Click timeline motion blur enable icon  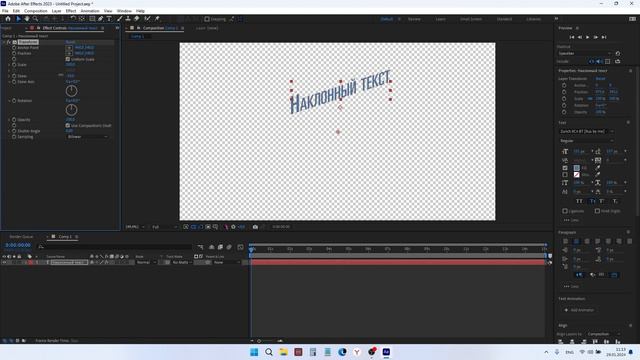tap(229, 247)
